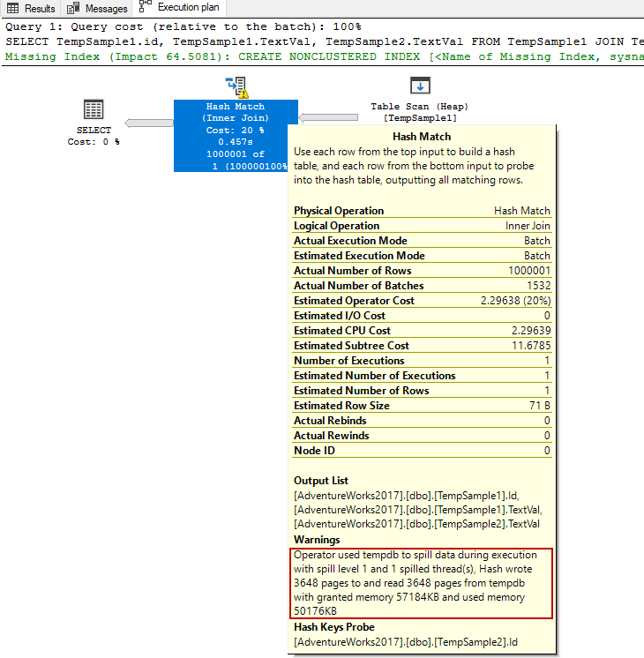
Task: Click the Estimated Number of Rows row
Action: [x=422, y=391]
